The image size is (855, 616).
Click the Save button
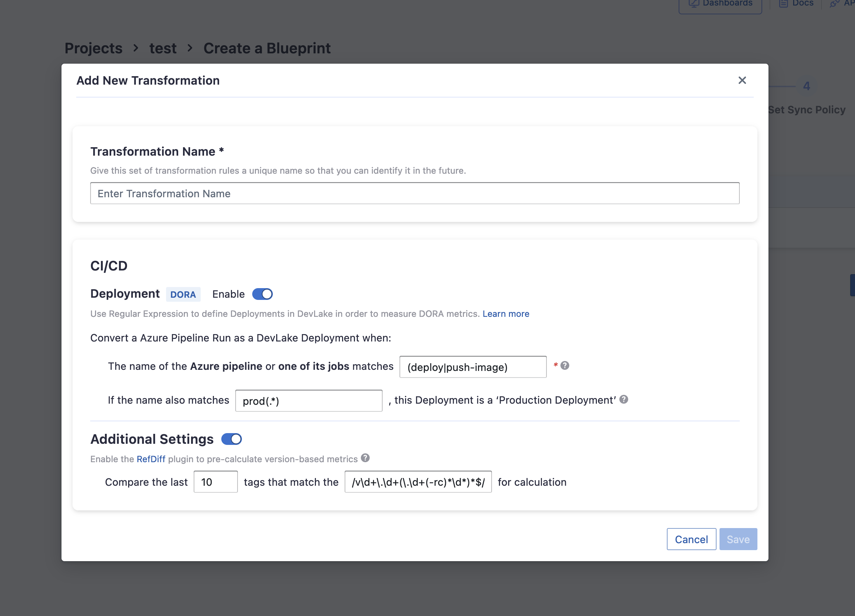tap(738, 539)
